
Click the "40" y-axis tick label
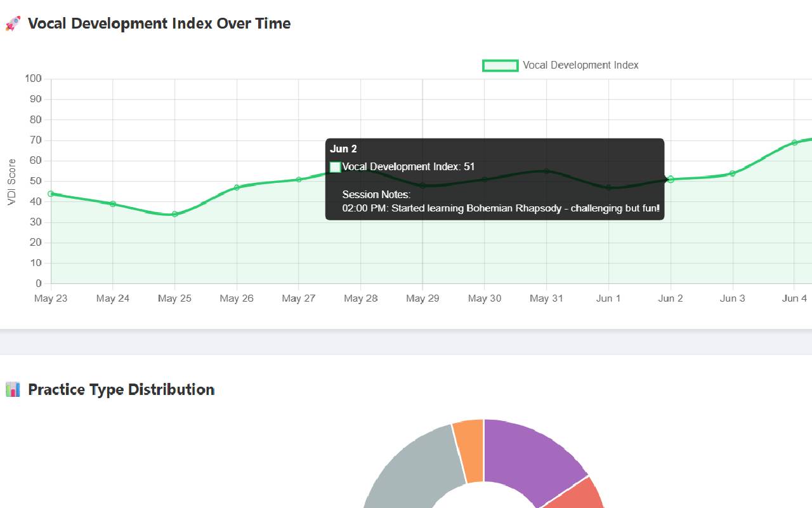click(36, 202)
